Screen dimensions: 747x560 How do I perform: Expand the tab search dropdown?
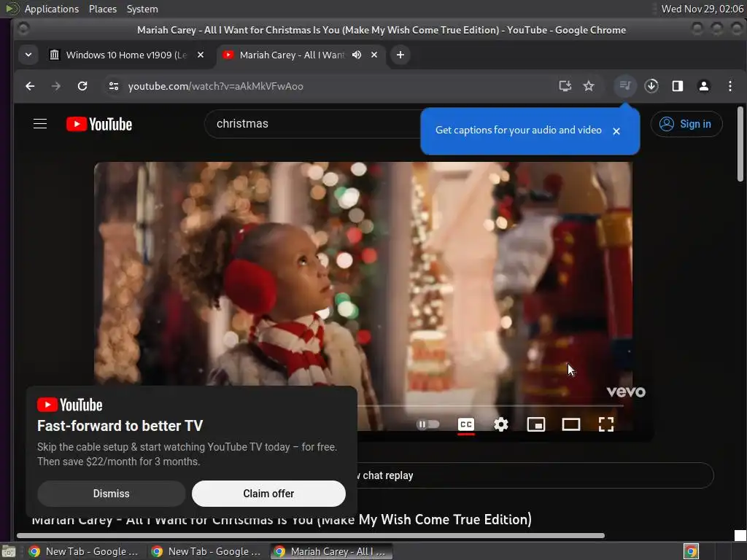click(x=28, y=55)
